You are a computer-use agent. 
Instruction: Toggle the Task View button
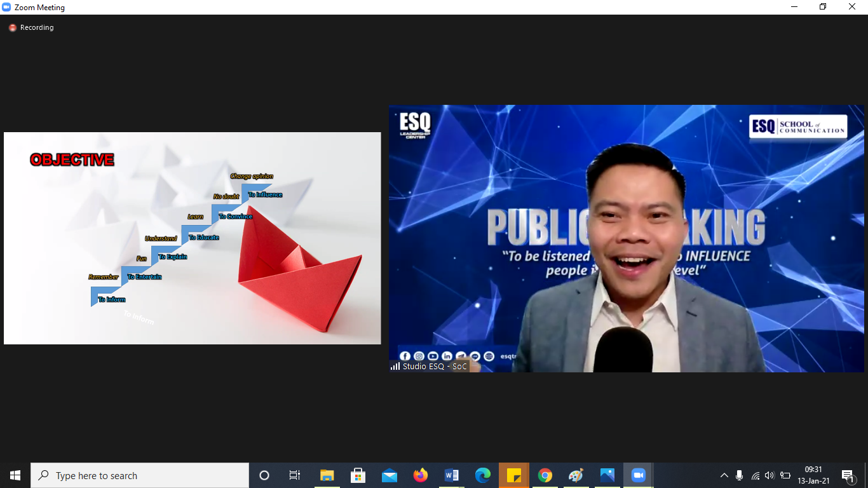tap(295, 475)
